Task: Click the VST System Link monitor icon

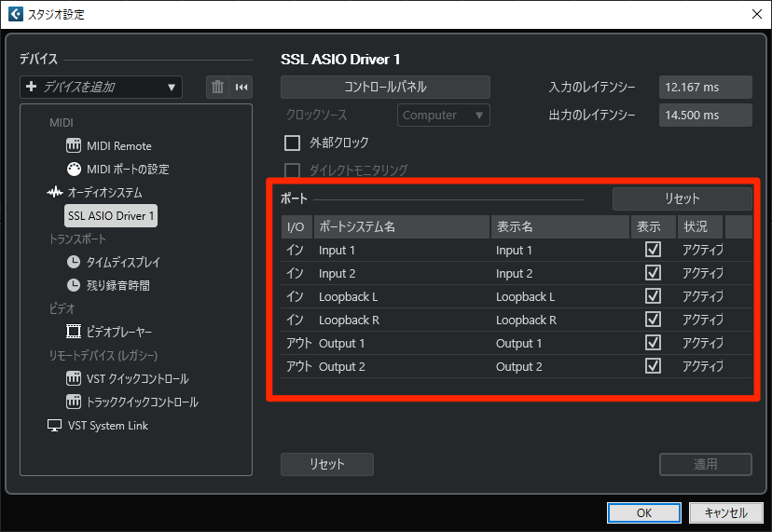Action: tap(54, 425)
